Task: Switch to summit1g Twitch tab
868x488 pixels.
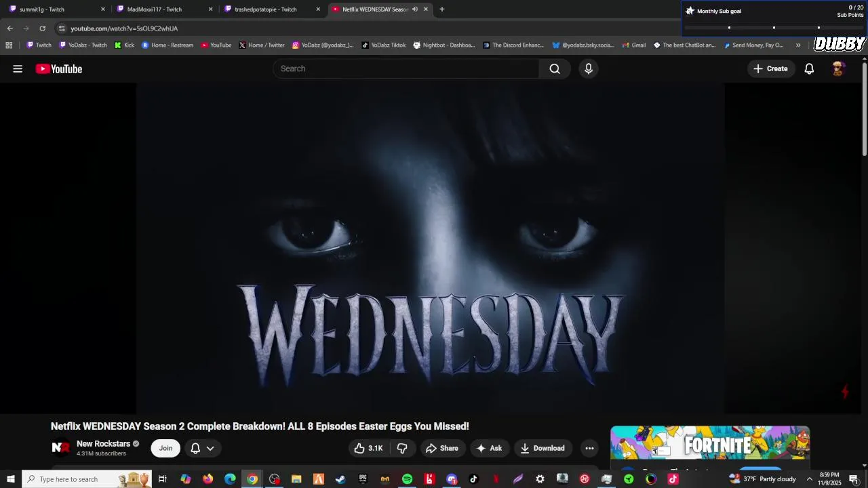Action: pos(56,9)
